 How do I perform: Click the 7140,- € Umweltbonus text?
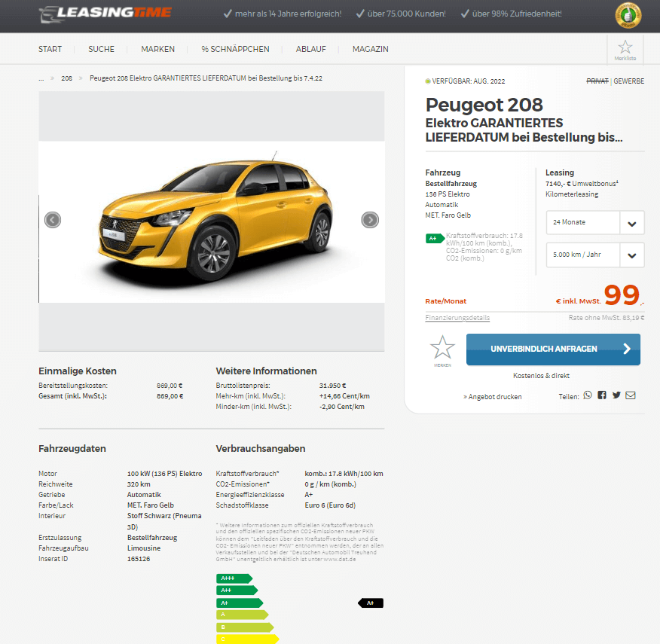582,184
